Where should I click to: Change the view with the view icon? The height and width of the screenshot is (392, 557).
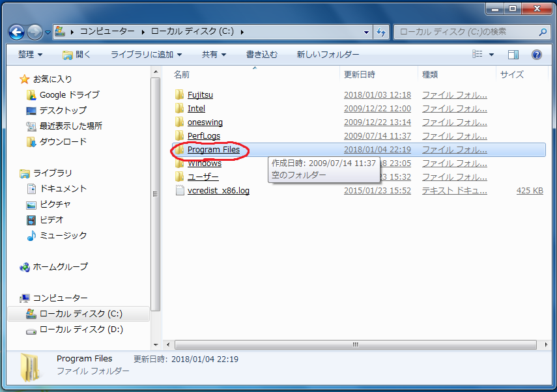point(477,54)
